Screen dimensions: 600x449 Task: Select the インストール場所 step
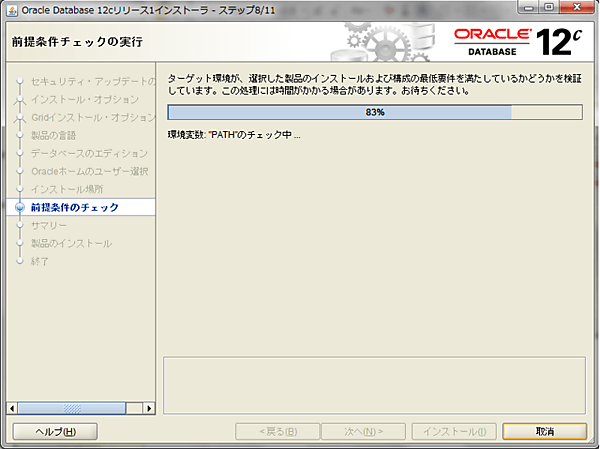[x=67, y=189]
